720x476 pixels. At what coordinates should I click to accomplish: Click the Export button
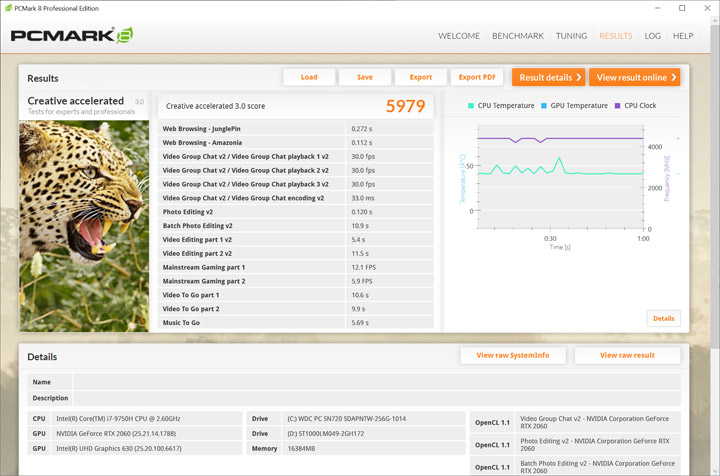point(421,77)
